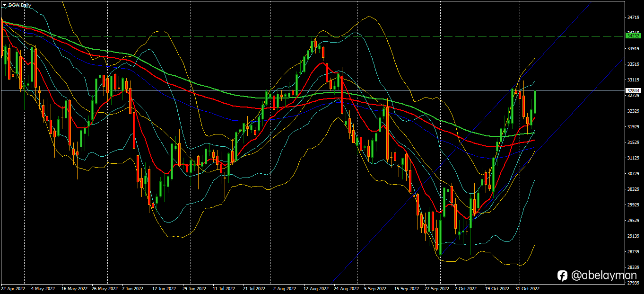Click the 22 Apr 2022 date label

tap(13, 288)
